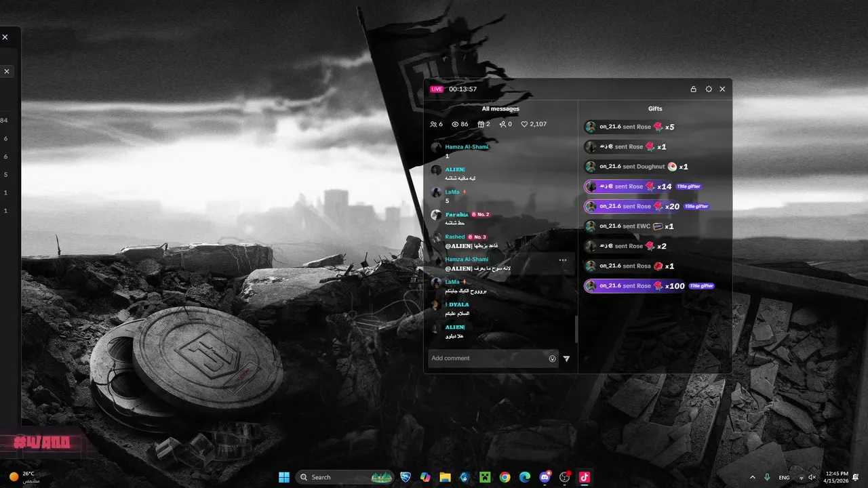
Task: Click the No. 2 rank badge
Action: point(480,214)
